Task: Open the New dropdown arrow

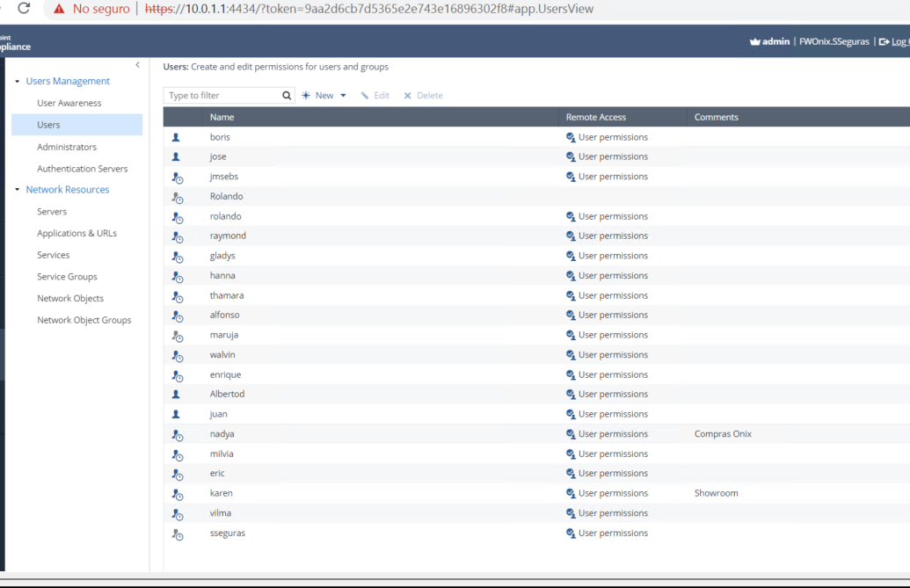Action: tap(343, 96)
